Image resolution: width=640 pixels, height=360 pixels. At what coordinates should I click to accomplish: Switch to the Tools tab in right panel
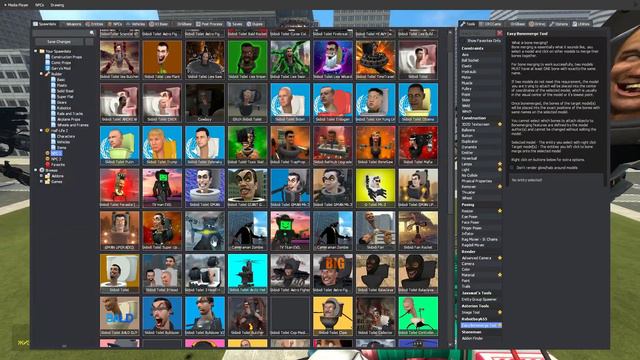(x=468, y=24)
